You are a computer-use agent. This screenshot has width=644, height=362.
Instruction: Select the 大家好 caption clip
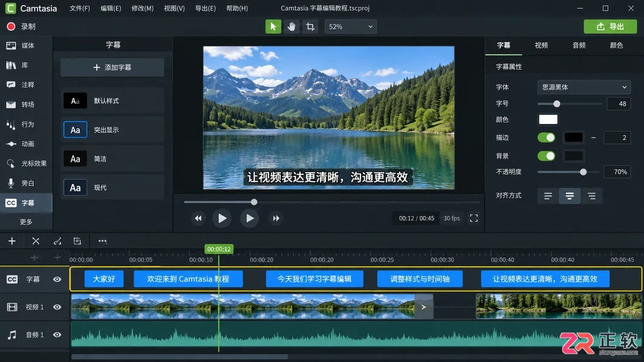point(104,279)
